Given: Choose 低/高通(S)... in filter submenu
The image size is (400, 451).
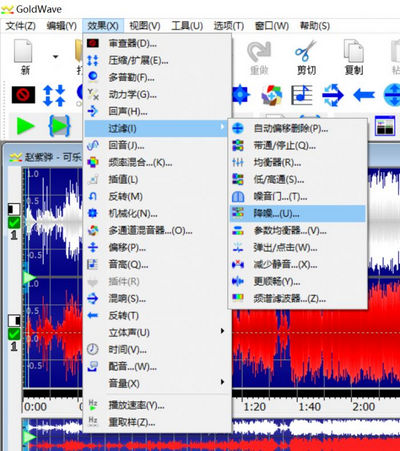Looking at the screenshot, I should [298, 179].
